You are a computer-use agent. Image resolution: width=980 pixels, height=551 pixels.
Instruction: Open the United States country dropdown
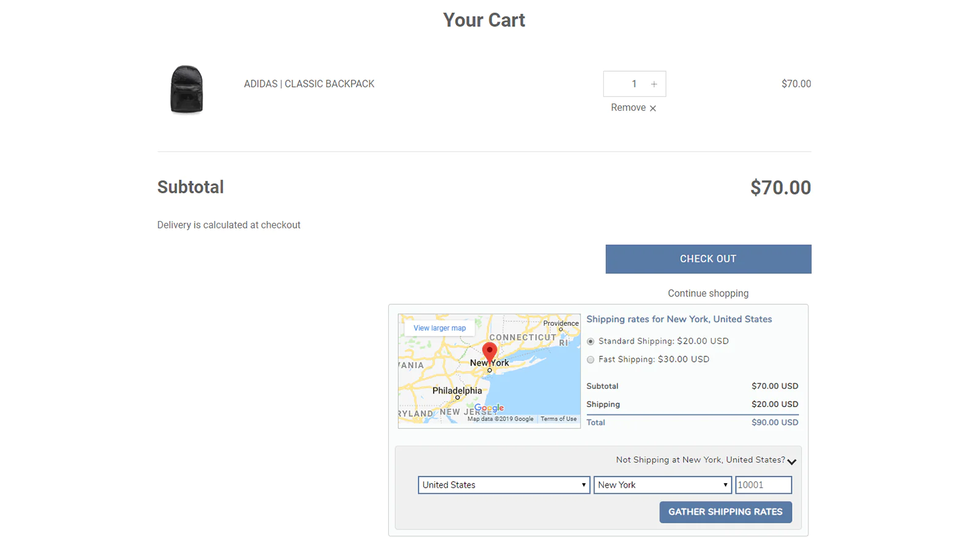tap(503, 485)
